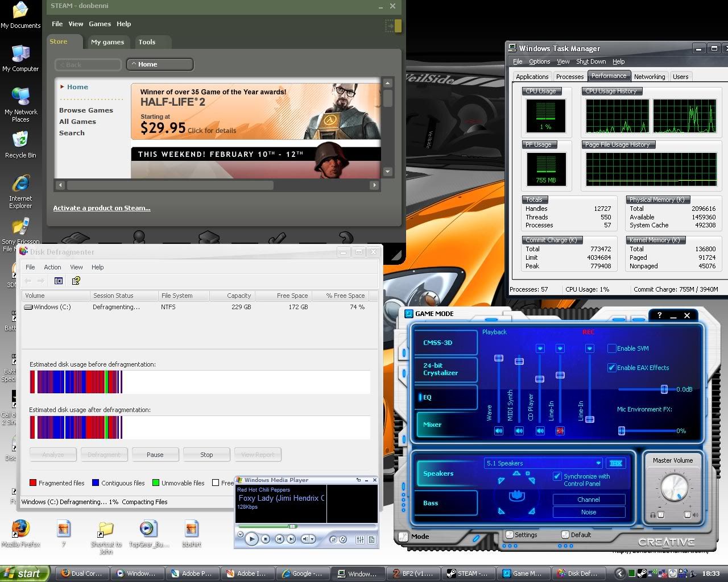Screen dimensions: 728x582
Task: Open Steam Games menu
Action: [100, 24]
